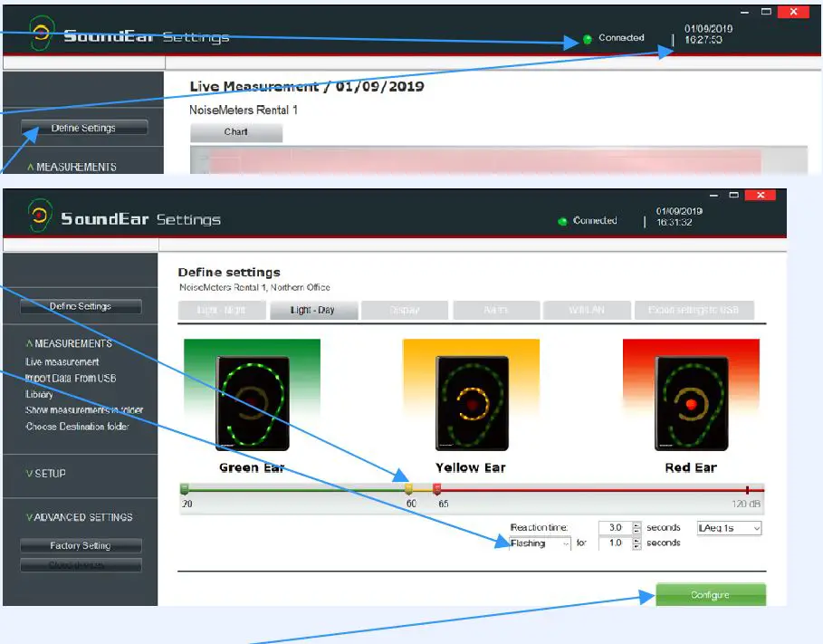This screenshot has width=823, height=644.
Task: Click the SoundEar ear logo in lower window
Action: [x=40, y=216]
